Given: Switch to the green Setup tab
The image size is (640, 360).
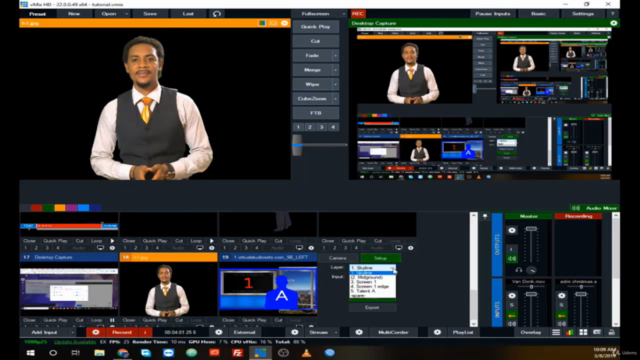Looking at the screenshot, I should [380, 258].
